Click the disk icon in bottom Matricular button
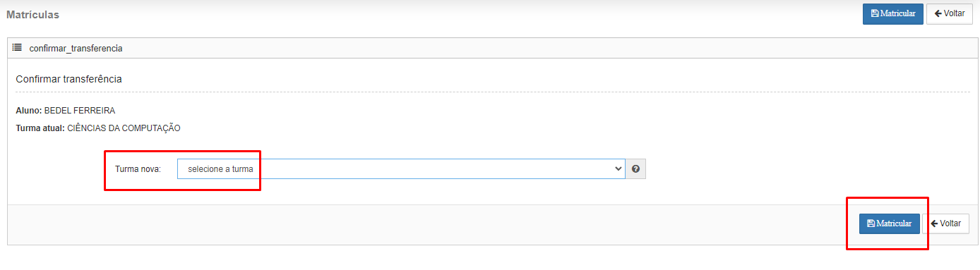 coord(871,223)
